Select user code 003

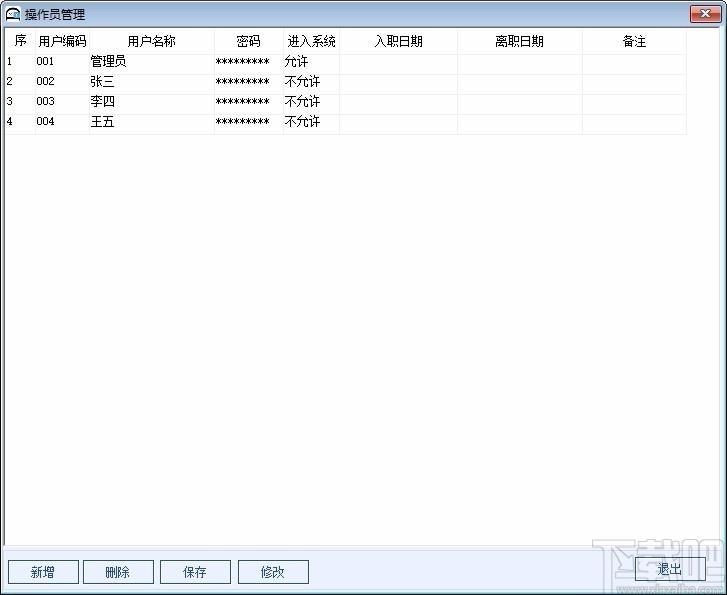[x=45, y=101]
